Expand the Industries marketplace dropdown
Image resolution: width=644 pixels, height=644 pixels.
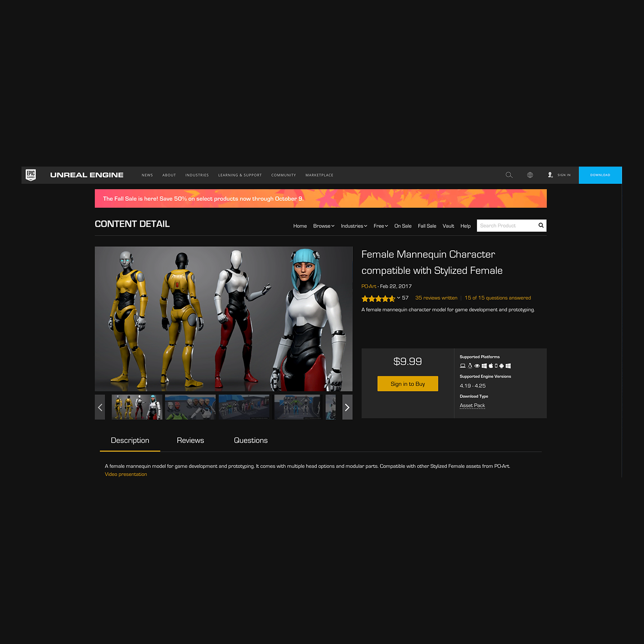(x=354, y=226)
